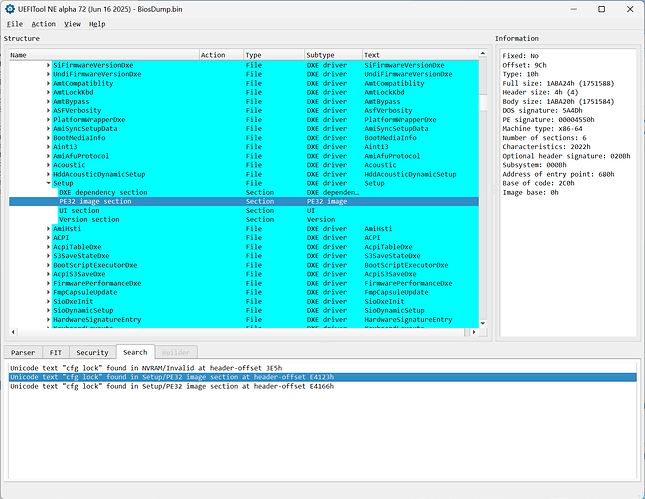Viewport: 645px width, 499px height.
Task: Click the vertical scrollbar thumb in Structure
Action: 483,102
